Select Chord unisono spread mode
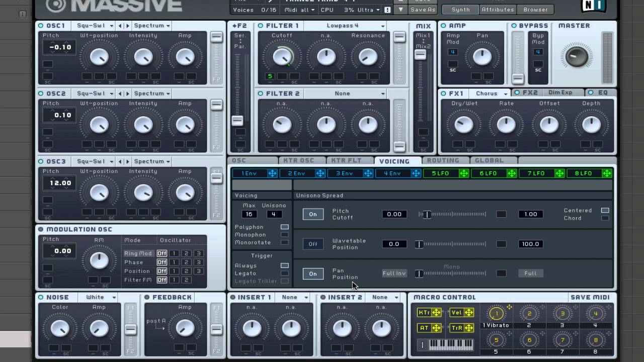 coord(605,218)
